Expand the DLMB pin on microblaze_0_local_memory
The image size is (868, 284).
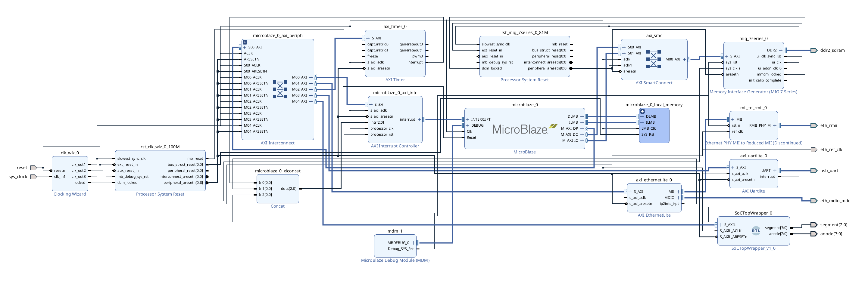[642, 116]
